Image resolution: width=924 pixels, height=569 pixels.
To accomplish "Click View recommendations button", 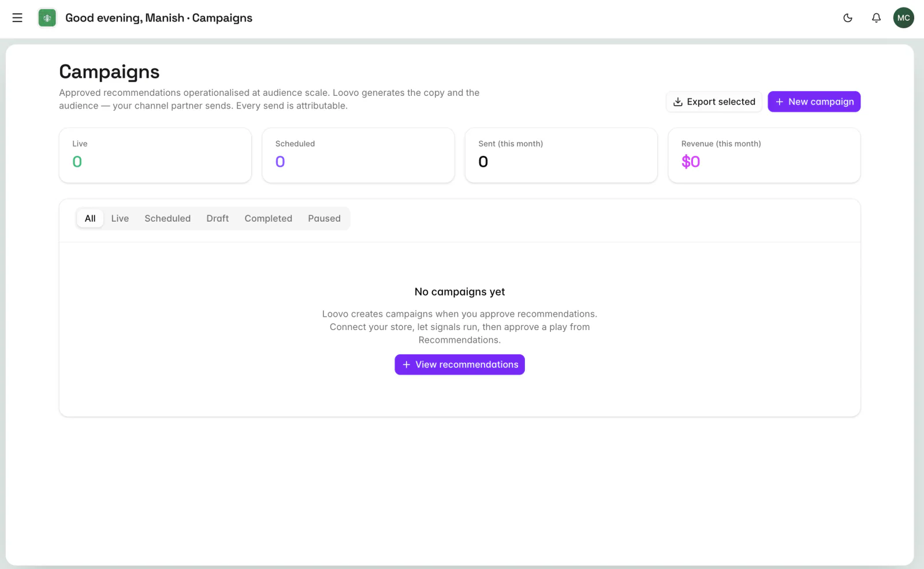I will point(460,365).
